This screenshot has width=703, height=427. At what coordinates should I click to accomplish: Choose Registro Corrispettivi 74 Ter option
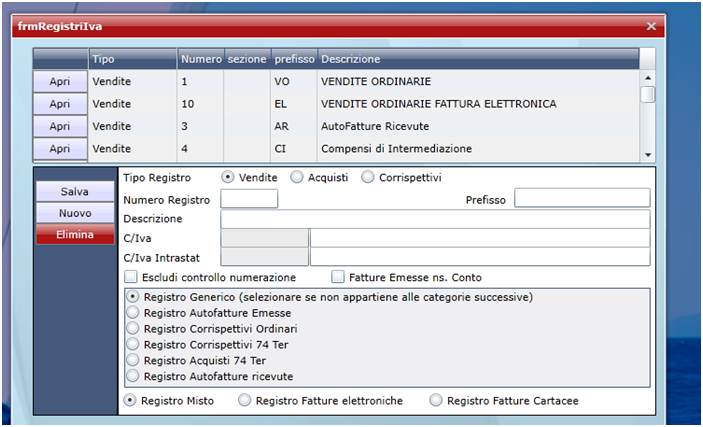pyautogui.click(x=133, y=344)
